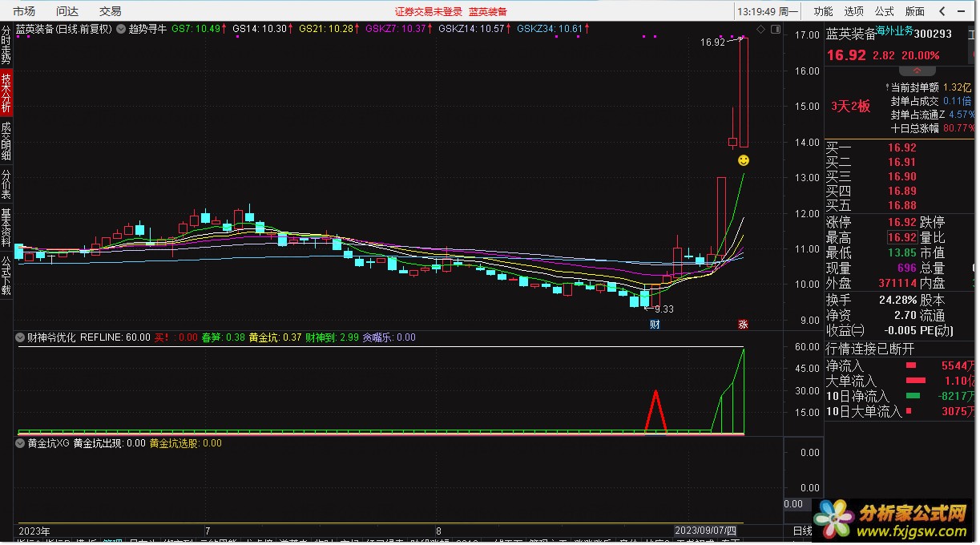Image resolution: width=980 pixels, height=545 pixels.
Task: Click the 财神到: 2.99 indicator value
Action: [x=333, y=337]
